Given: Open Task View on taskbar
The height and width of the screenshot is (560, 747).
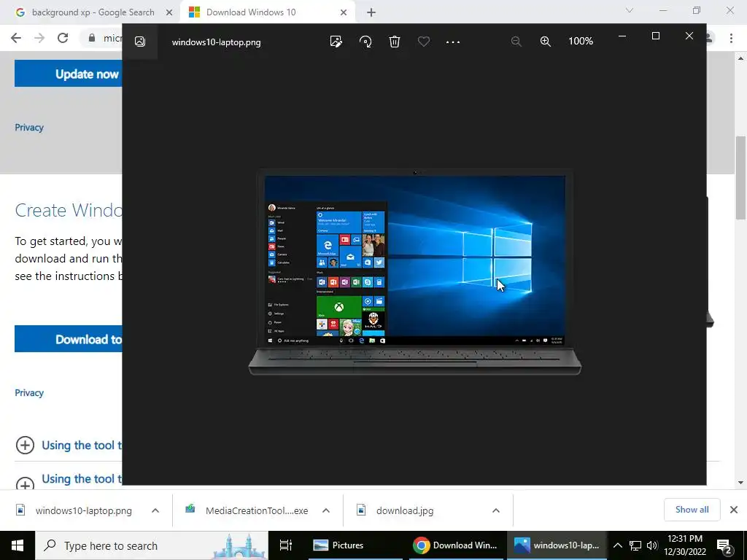Looking at the screenshot, I should click(x=285, y=545).
